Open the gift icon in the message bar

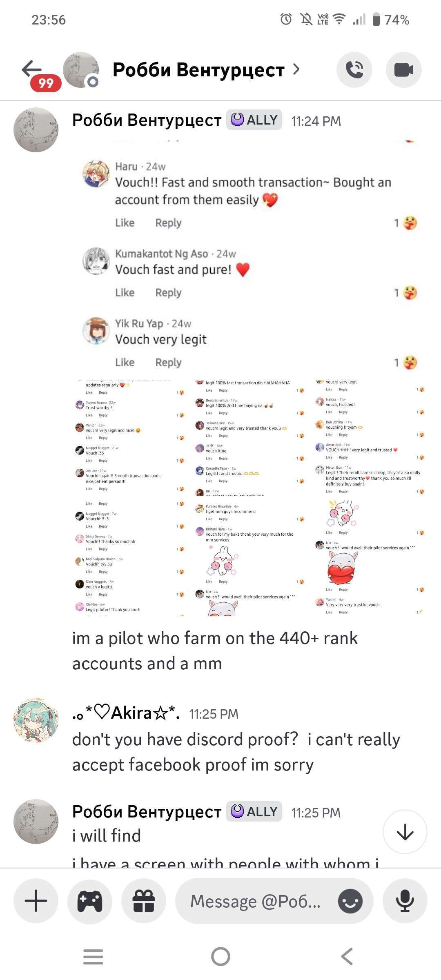(x=144, y=900)
